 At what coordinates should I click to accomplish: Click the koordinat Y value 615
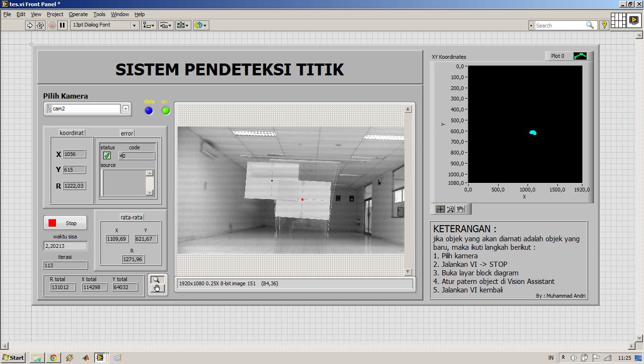pos(74,170)
